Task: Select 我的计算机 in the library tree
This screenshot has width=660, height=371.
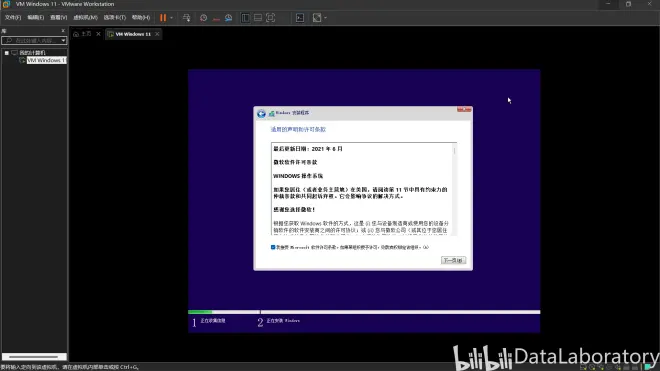Action: click(32, 53)
